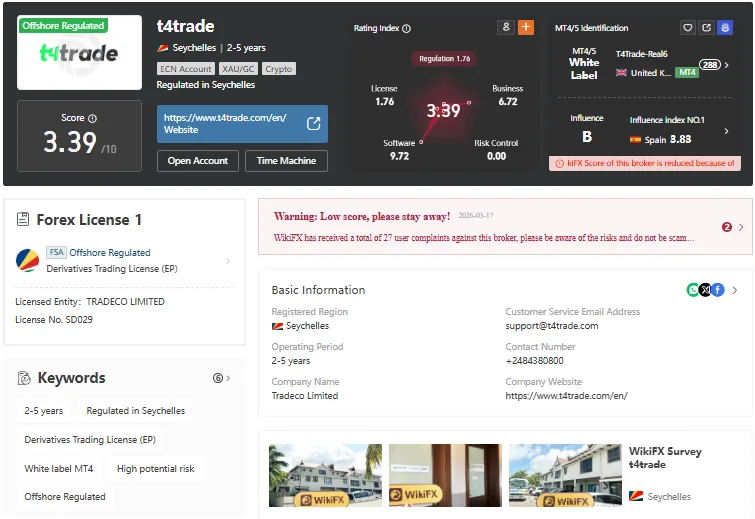This screenshot has height=519, width=755.
Task: Click the Keywords panel icon
Action: (24, 378)
